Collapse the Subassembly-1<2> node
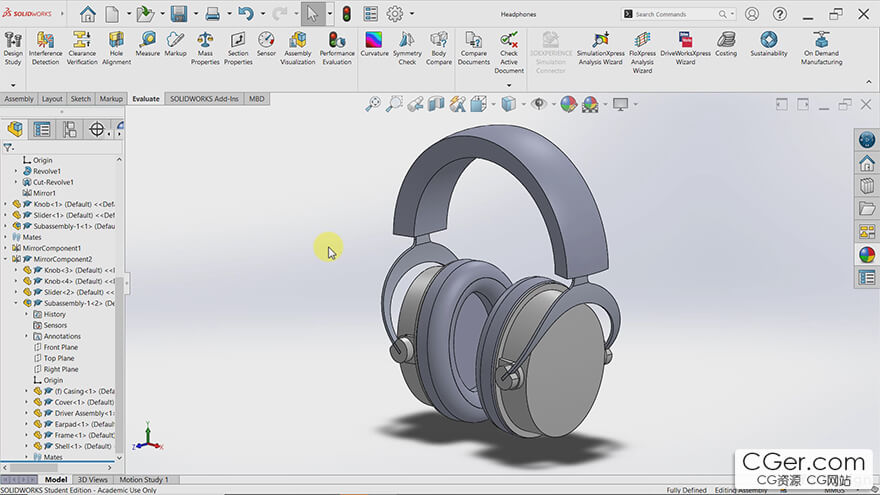880x495 pixels. point(16,303)
